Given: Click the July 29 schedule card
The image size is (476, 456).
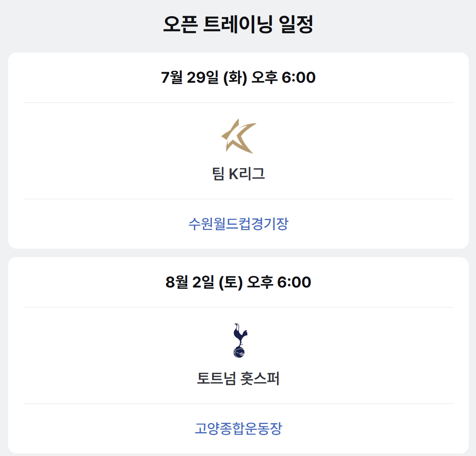Looking at the screenshot, I should tap(238, 149).
